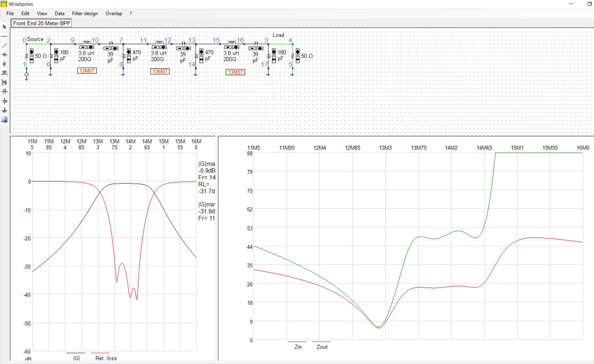Screen dimensions: 594x364
Task: Pick the horizontal resistor tool
Action: tap(5, 54)
